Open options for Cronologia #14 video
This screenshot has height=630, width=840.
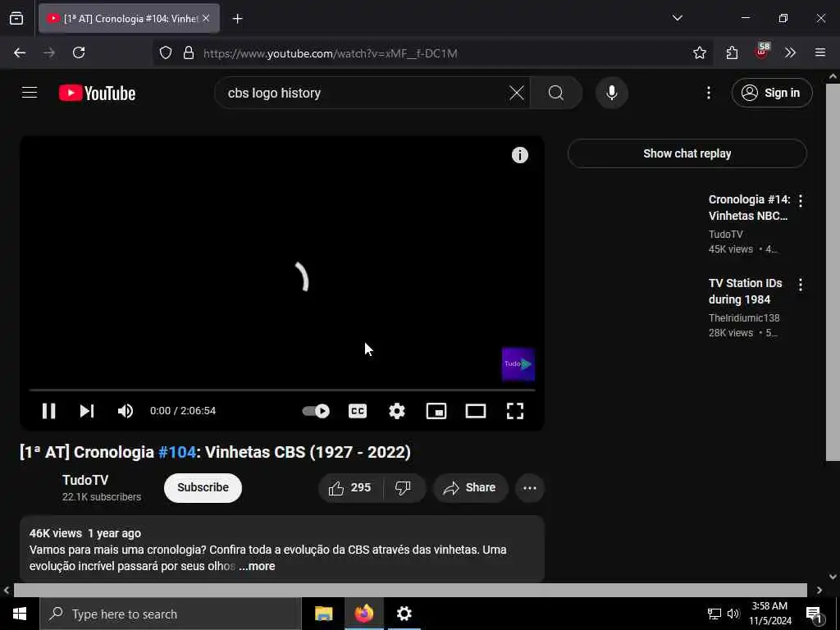(x=801, y=201)
